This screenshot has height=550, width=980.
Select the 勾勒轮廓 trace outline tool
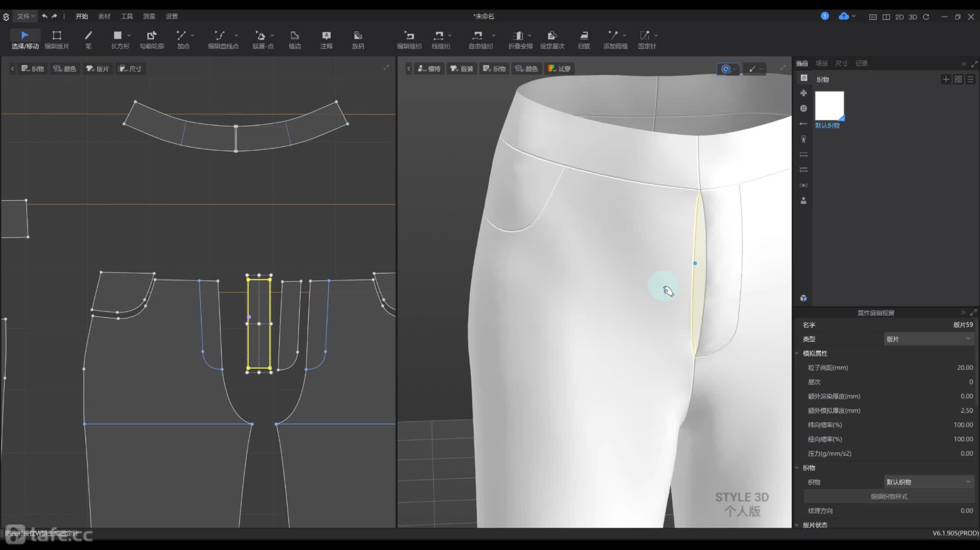point(152,39)
